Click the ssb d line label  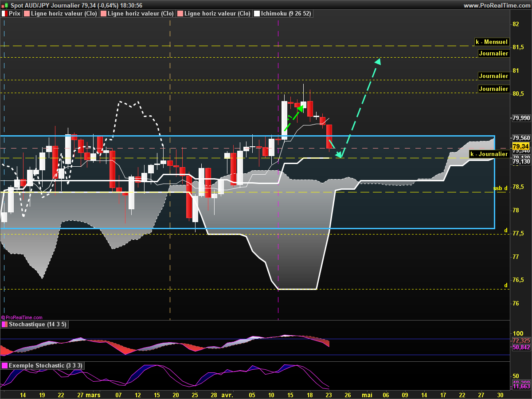coord(500,188)
